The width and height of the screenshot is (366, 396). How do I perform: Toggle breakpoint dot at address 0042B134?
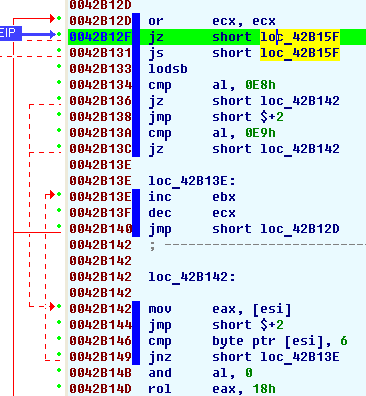click(x=59, y=82)
